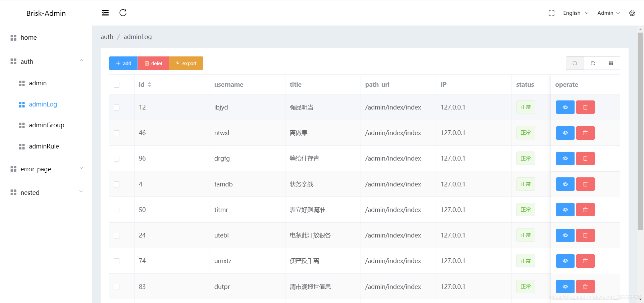Screen dimensions: 644x303
Task: Click the page vertical scrollbar thumb
Action: pyautogui.click(x=640, y=131)
